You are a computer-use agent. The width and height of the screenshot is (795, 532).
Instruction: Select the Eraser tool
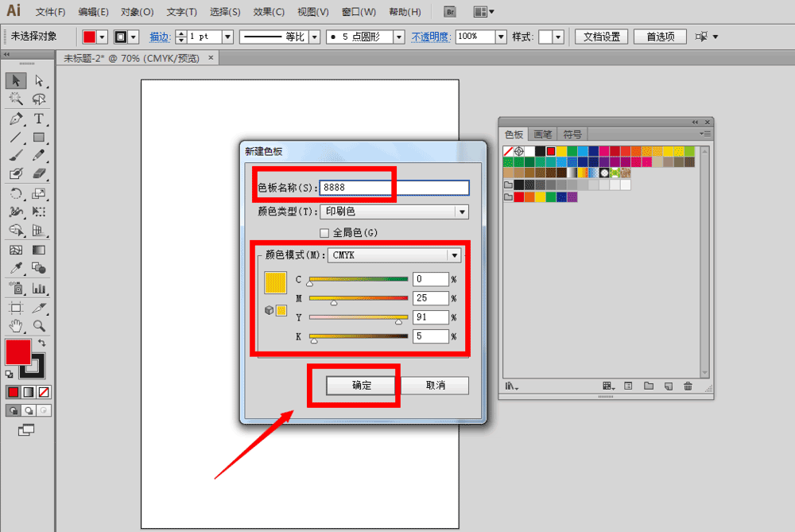tap(38, 173)
